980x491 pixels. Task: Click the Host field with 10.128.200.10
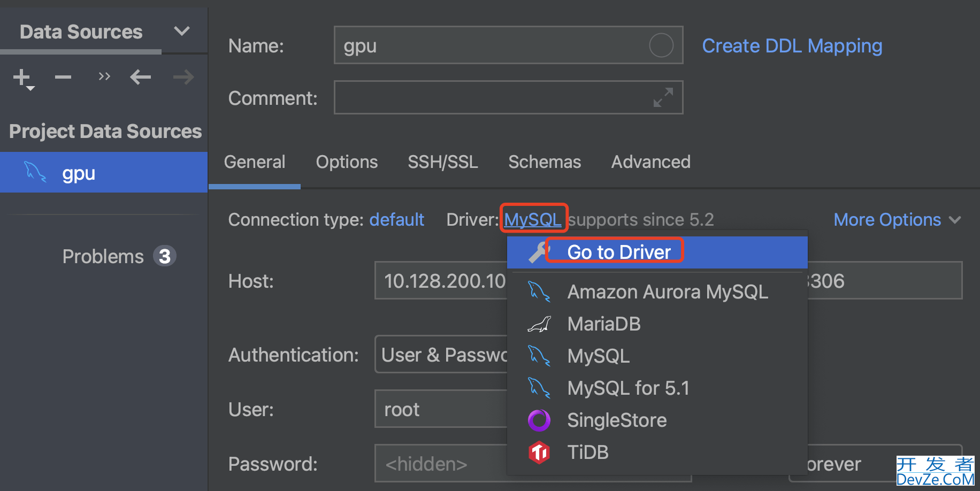[441, 280]
